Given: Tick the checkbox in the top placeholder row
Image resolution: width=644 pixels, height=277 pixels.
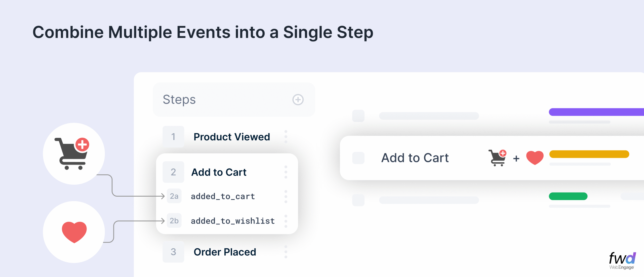Looking at the screenshot, I should [x=358, y=116].
